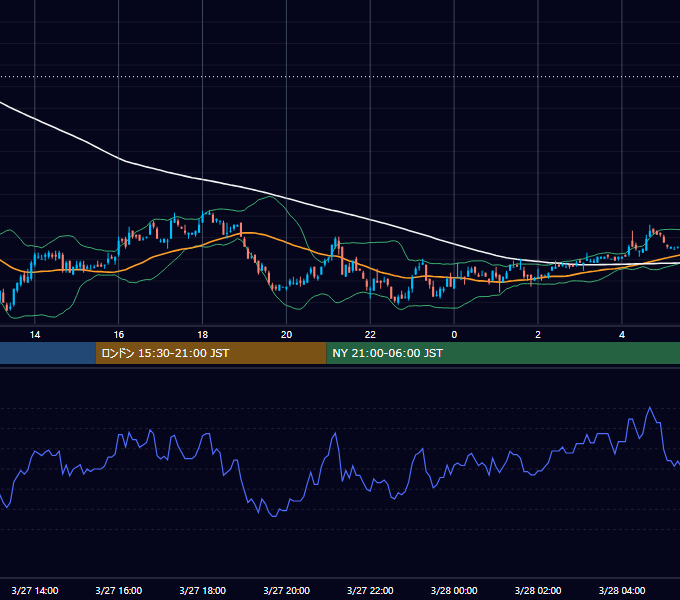Click the 0 hour label on price chart axis
Image resolution: width=680 pixels, height=600 pixels.
tap(454, 335)
